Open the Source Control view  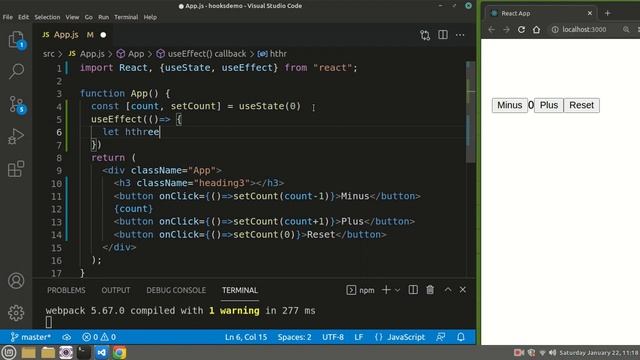[x=16, y=104]
